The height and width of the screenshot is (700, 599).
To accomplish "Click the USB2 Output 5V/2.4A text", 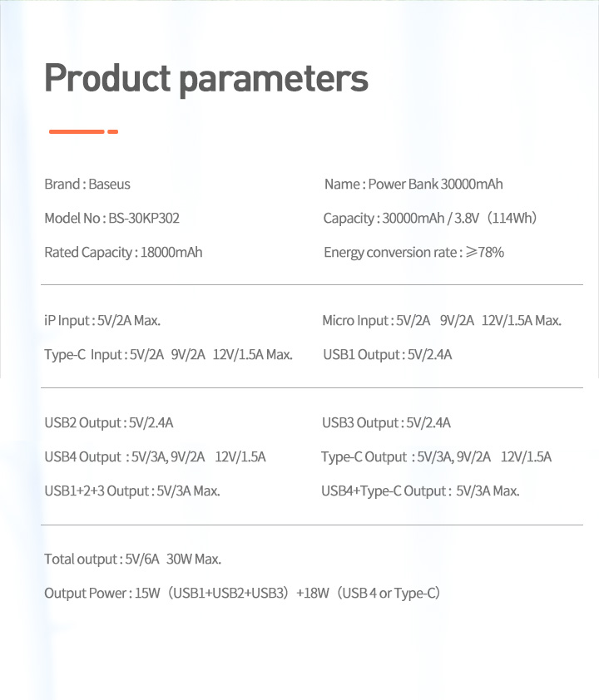I will (108, 423).
